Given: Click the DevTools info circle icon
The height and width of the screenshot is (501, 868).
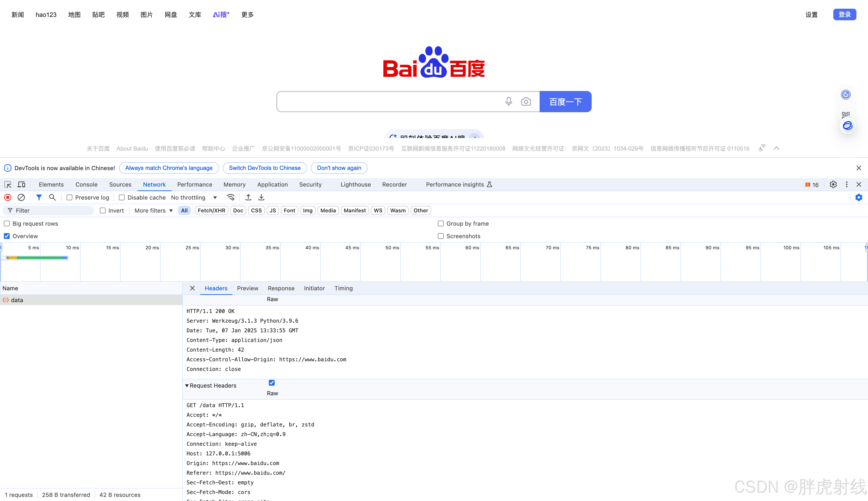Looking at the screenshot, I should tap(7, 168).
